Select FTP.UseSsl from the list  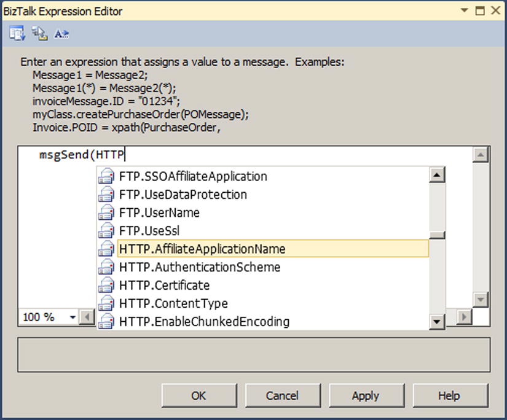tap(149, 231)
